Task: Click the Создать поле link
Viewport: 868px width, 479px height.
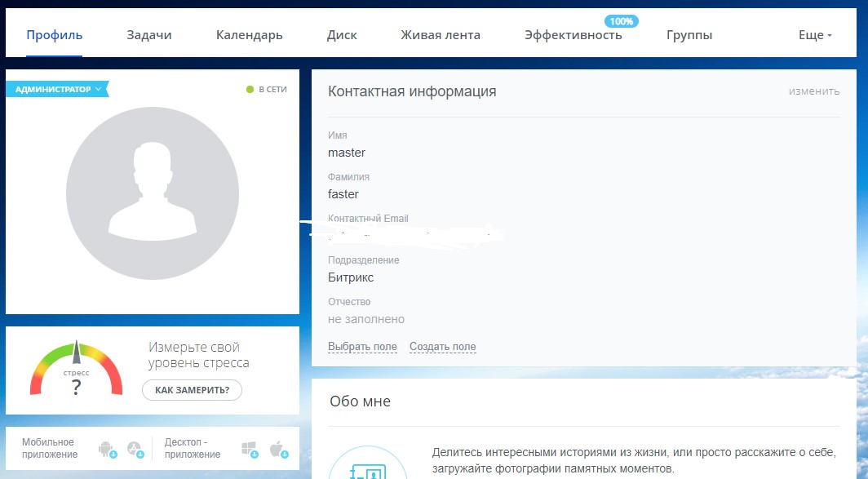Action: tap(442, 347)
